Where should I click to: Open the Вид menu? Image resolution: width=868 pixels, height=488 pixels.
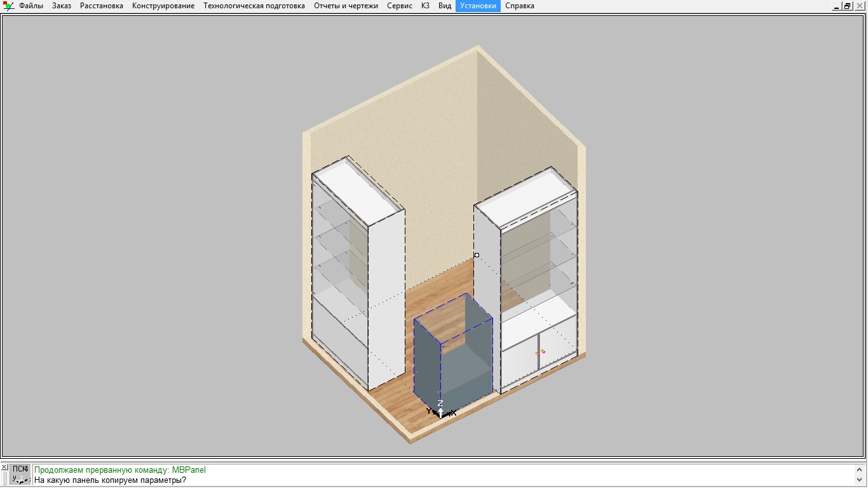point(445,6)
